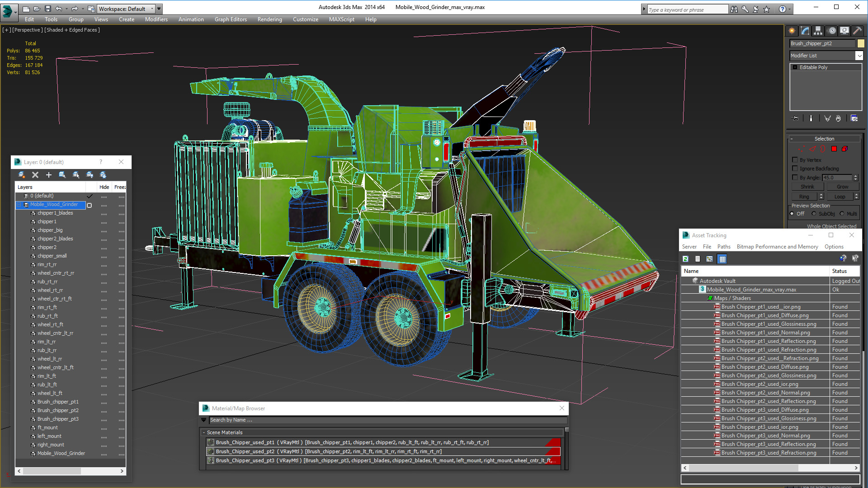
Task: Open the Help question mark dropdown arrow
Action: (790, 9)
